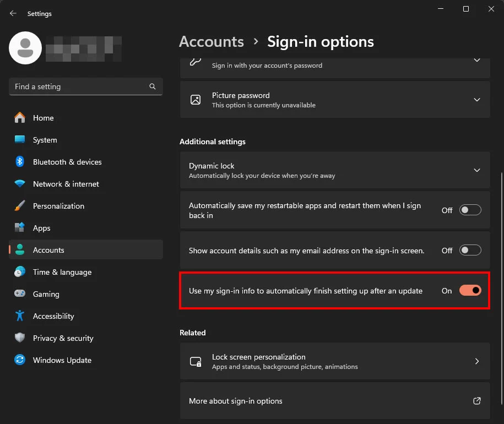Click the Network wifi icon
This screenshot has width=504, height=424.
[x=20, y=184]
